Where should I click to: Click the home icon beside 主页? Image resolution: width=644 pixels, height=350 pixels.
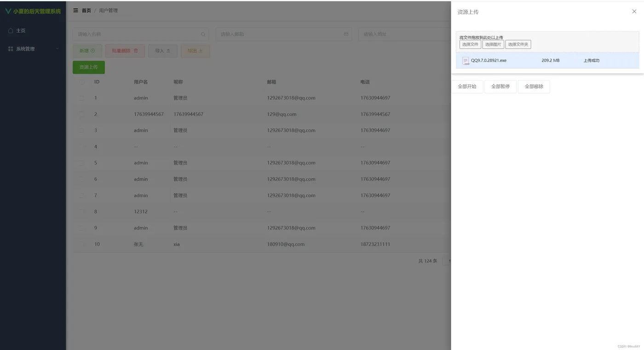pyautogui.click(x=11, y=30)
